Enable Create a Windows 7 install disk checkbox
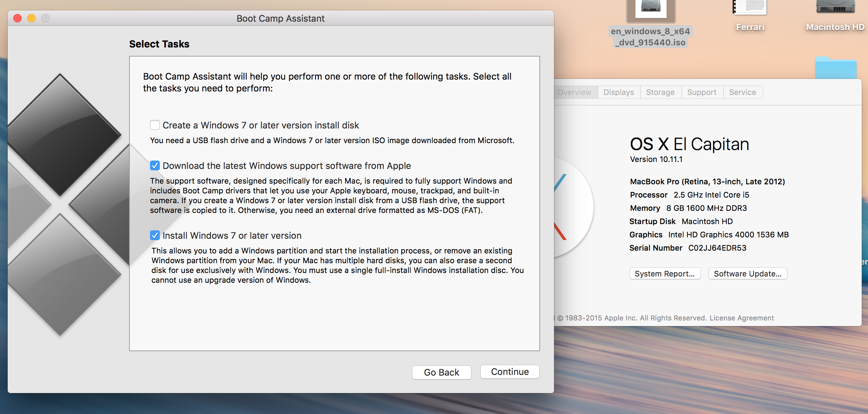 point(155,125)
